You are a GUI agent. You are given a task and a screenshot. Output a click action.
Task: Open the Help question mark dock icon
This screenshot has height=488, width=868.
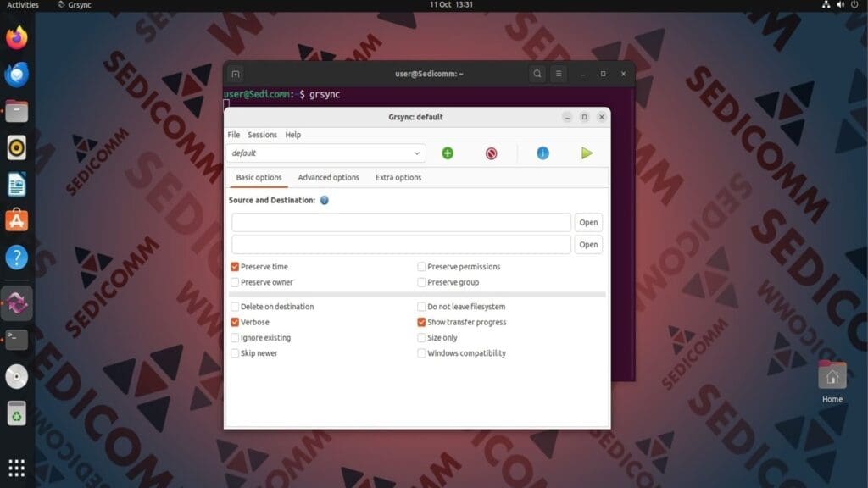(17, 258)
